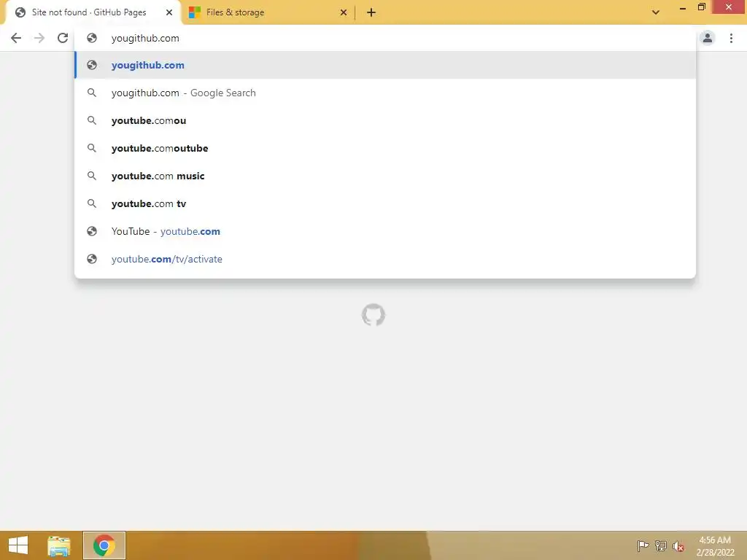Click the muted volume tray icon
The image size is (747, 560).
pos(678,546)
